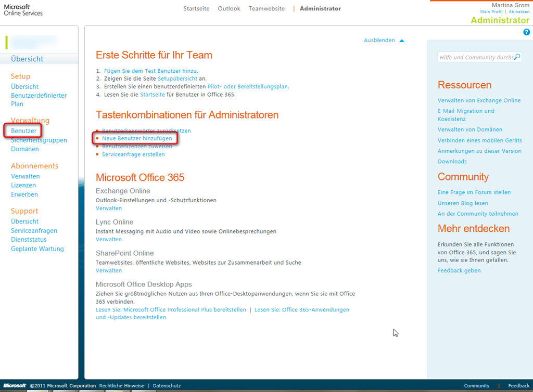Image resolution: width=533 pixels, height=392 pixels.
Task: Click Verwalten under Exchange Online
Action: (109, 208)
